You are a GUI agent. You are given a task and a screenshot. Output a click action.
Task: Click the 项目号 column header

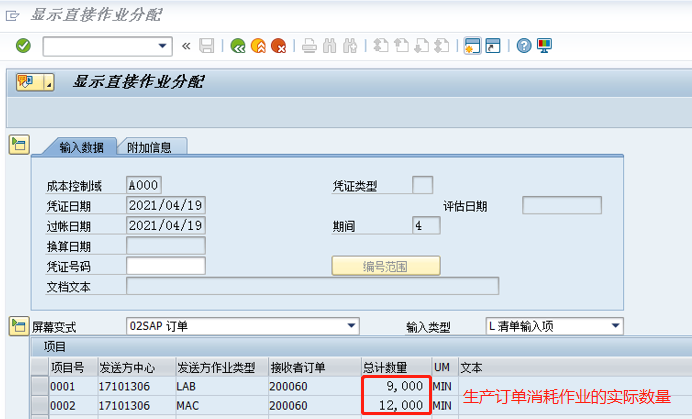pyautogui.click(x=73, y=367)
